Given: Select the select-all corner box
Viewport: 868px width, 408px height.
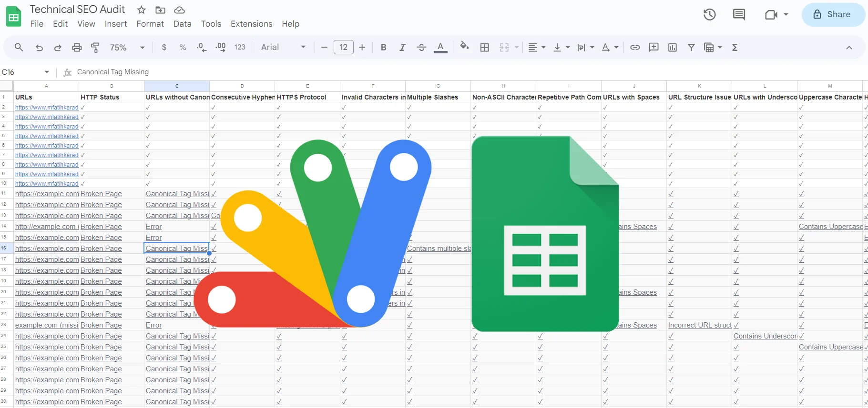Looking at the screenshot, I should click(x=7, y=86).
